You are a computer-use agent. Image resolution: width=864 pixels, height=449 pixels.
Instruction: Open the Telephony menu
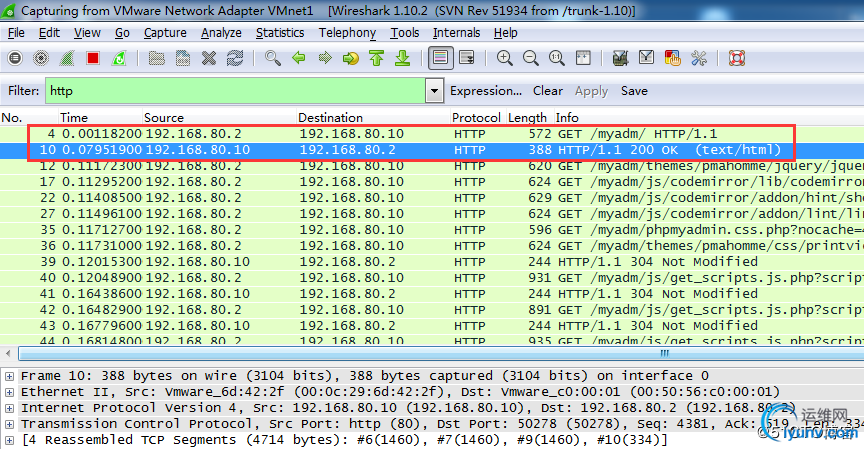coord(347,33)
